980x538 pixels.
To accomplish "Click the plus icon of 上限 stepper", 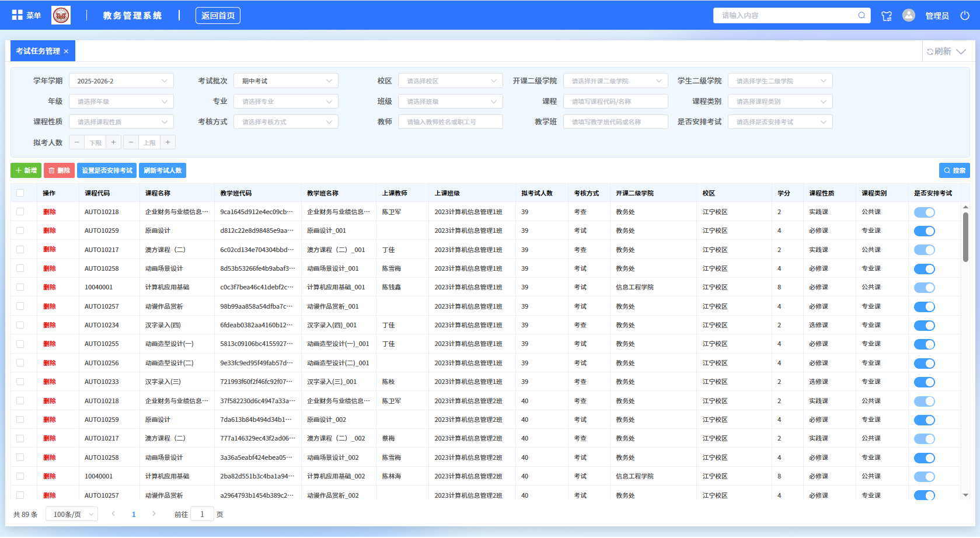I will coord(168,142).
